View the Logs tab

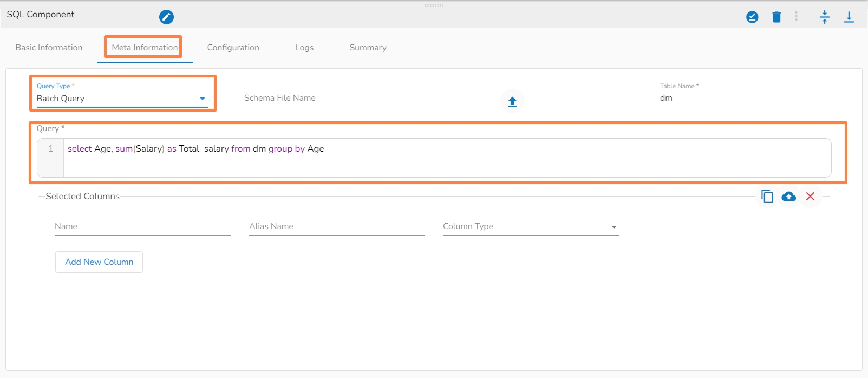tap(304, 48)
